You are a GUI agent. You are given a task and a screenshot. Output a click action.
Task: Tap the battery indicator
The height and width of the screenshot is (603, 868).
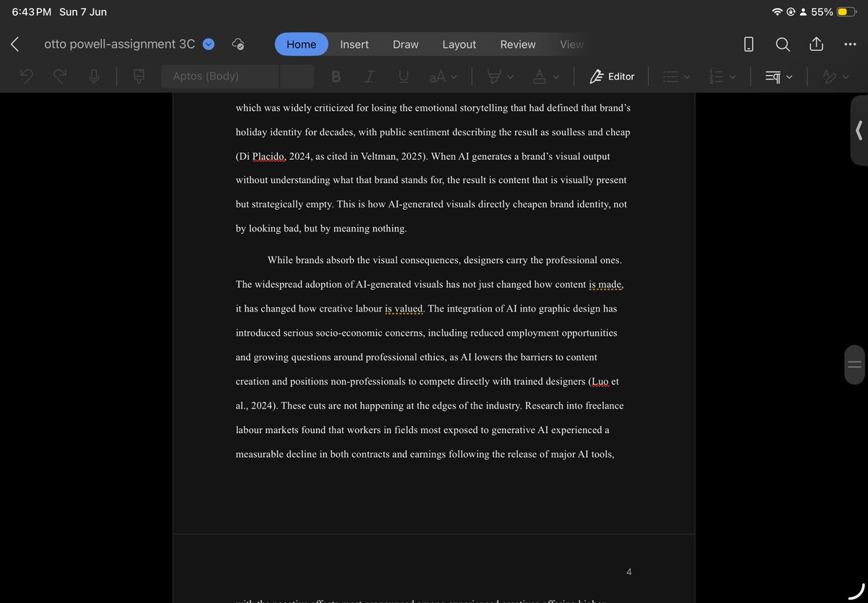(x=847, y=12)
